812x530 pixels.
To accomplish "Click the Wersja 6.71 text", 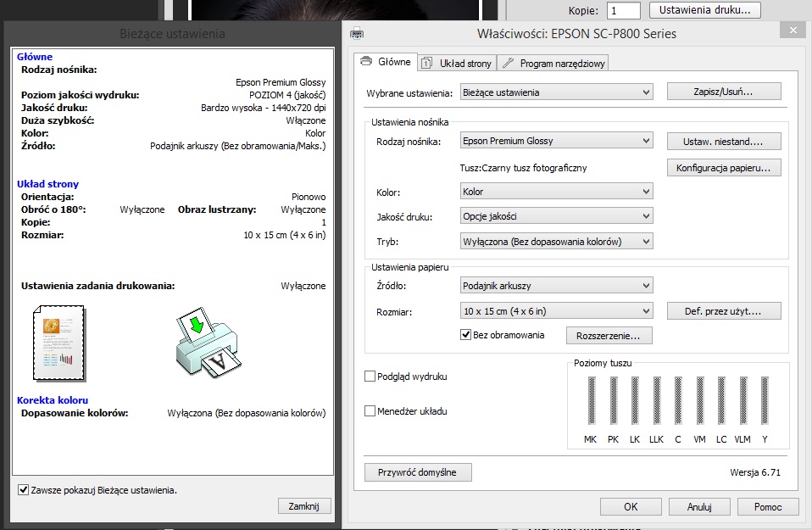I will click(755, 472).
